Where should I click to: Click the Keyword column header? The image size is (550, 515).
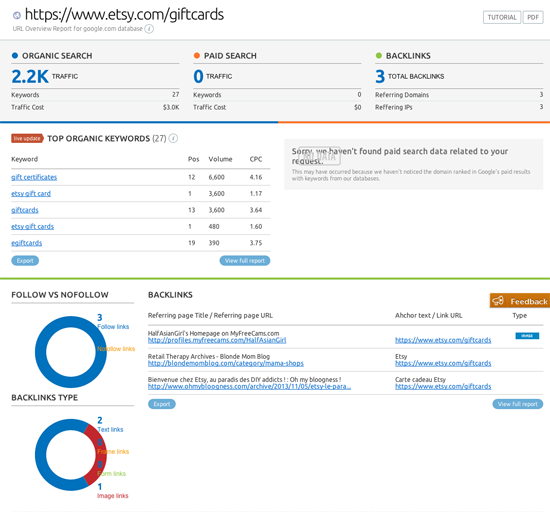(25, 159)
